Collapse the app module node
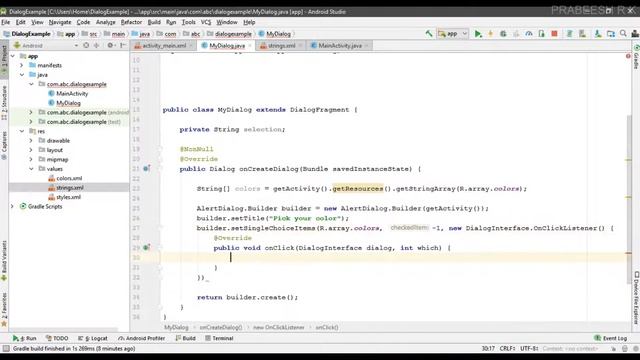This screenshot has height=360, width=640. [13, 56]
